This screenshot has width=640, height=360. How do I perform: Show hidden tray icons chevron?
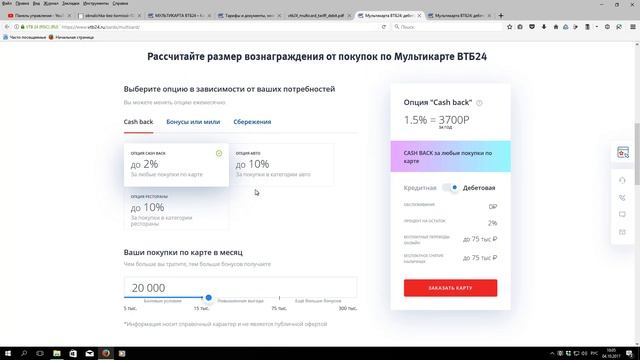552,353
